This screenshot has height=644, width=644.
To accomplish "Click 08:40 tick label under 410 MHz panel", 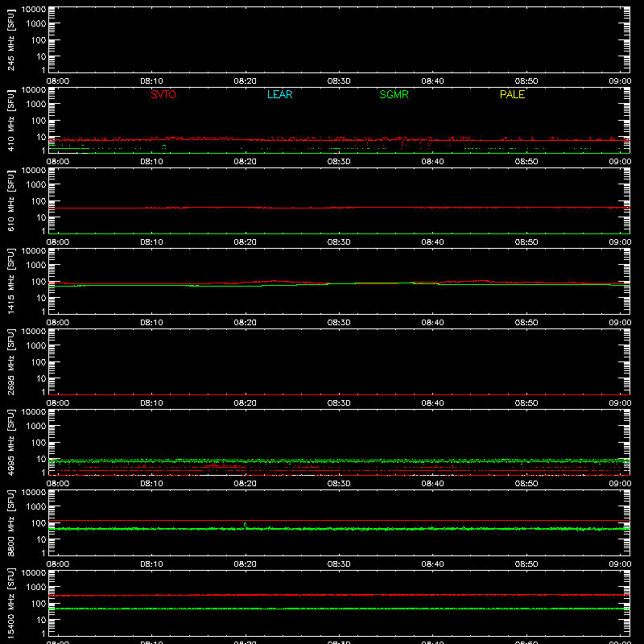I will click(432, 162).
